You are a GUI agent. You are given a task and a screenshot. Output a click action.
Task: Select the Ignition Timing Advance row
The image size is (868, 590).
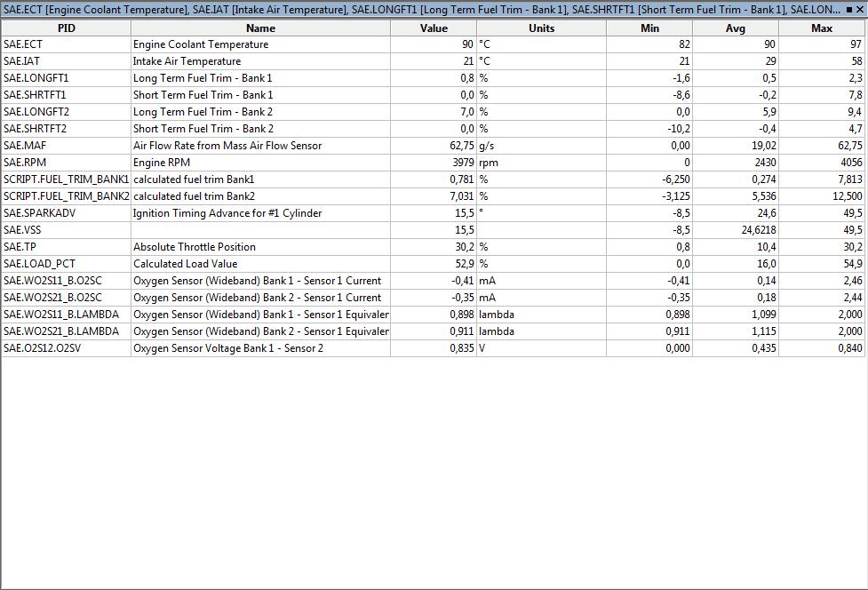click(x=433, y=213)
